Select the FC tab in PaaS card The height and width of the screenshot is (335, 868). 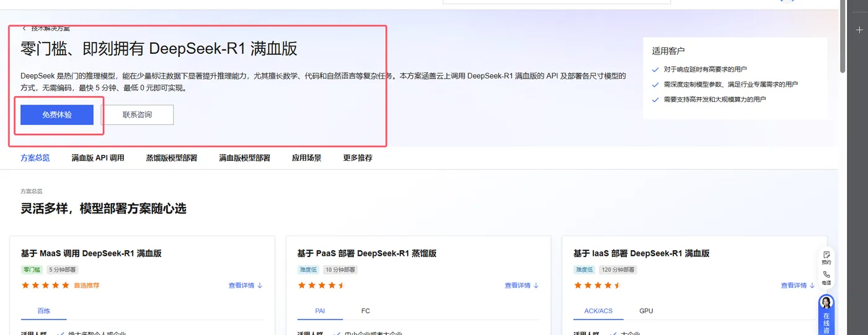pyautogui.click(x=366, y=311)
